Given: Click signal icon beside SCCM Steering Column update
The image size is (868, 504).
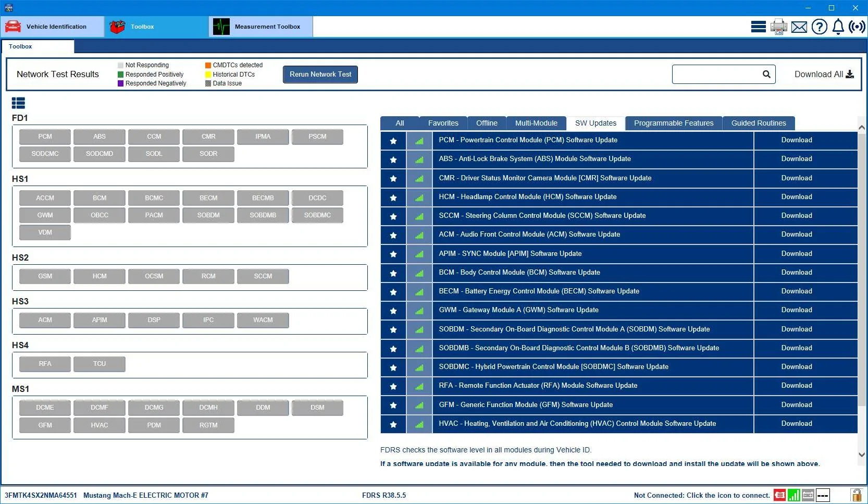Looking at the screenshot, I should point(419,216).
